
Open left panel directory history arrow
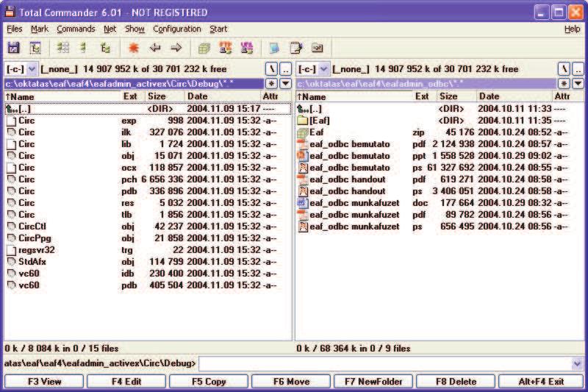pos(286,83)
